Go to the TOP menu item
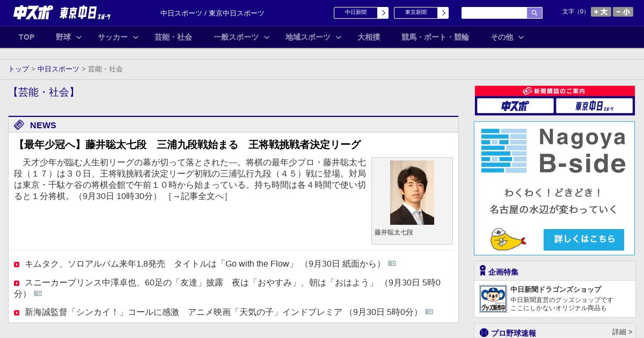Viewport: 644px width, 338px height. point(26,37)
